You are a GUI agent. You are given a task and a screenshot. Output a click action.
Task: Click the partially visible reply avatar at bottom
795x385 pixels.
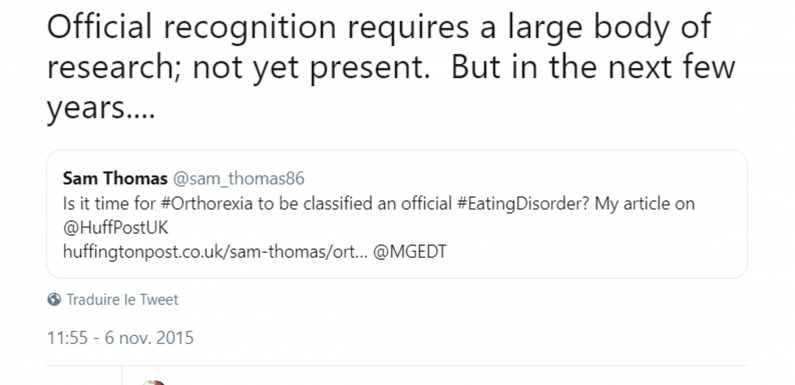pyautogui.click(x=154, y=382)
